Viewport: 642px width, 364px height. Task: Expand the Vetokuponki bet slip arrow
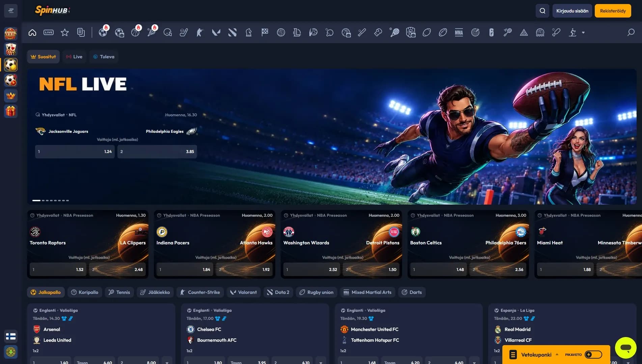click(557, 355)
